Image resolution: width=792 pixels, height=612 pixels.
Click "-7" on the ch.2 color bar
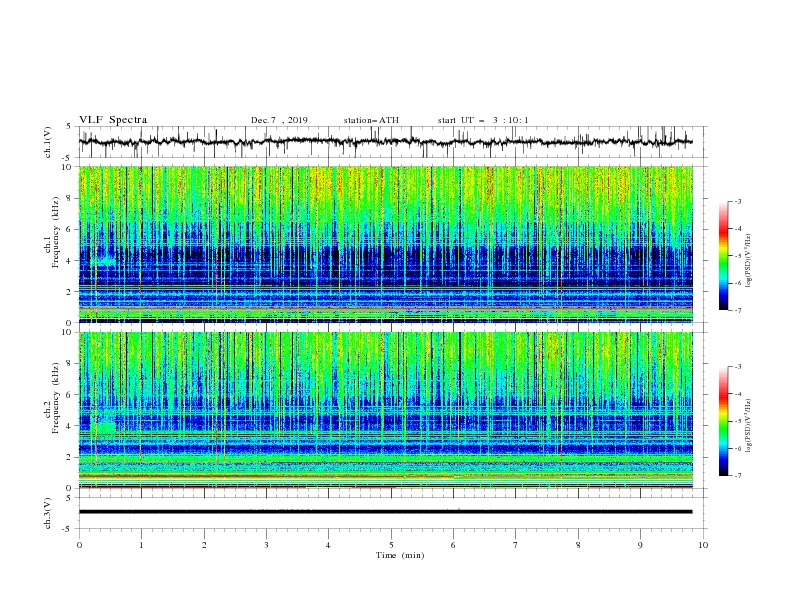click(x=737, y=475)
